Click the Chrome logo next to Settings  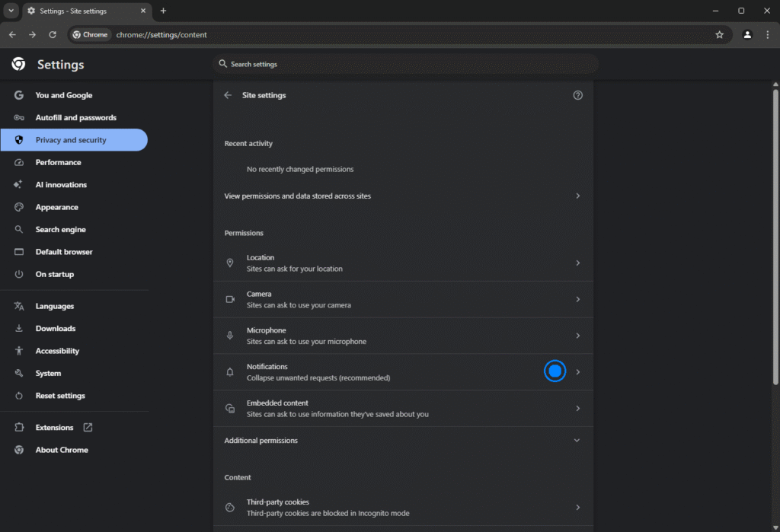coord(18,65)
